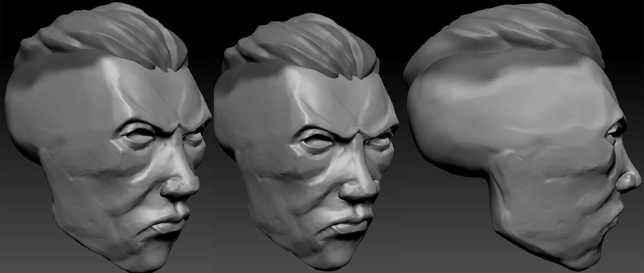The width and height of the screenshot is (644, 273).
Task: Select the middle head's mouth
Action: pos(349,226)
